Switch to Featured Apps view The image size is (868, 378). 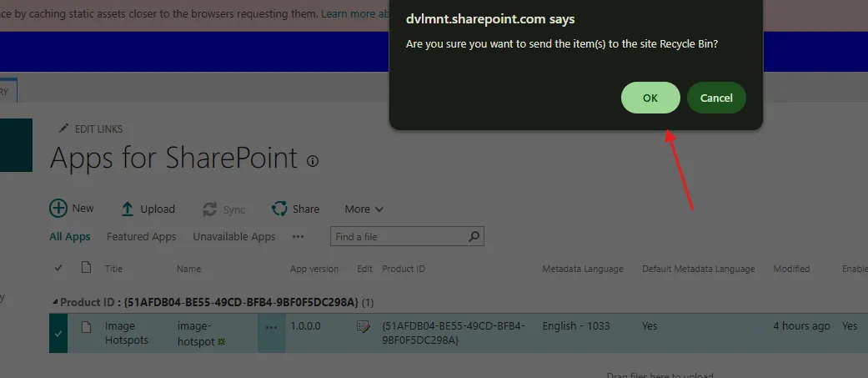click(x=141, y=237)
